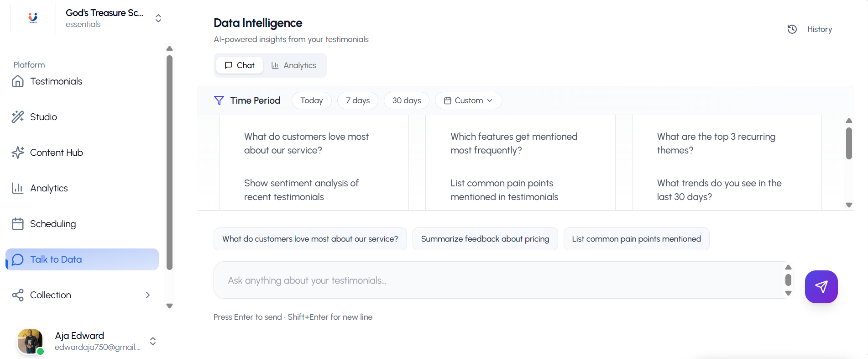This screenshot has height=359, width=868.
Task: Click the List common pain points mentioned chip
Action: pyautogui.click(x=636, y=239)
